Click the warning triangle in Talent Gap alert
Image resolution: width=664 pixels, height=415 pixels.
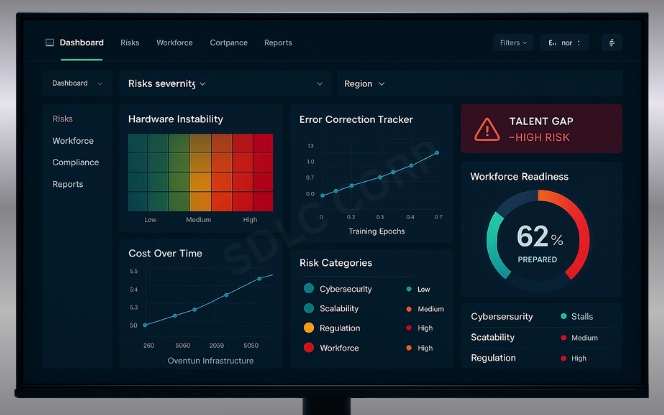tap(486, 129)
